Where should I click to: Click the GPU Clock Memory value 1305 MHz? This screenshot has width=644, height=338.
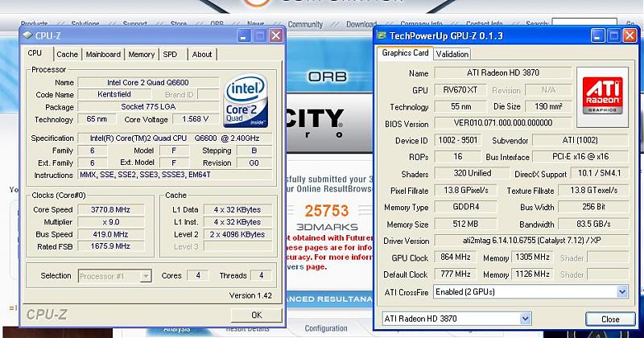pyautogui.click(x=532, y=258)
